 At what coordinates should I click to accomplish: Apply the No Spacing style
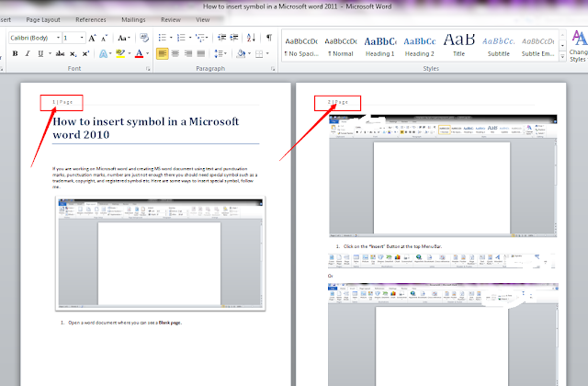pyautogui.click(x=301, y=46)
